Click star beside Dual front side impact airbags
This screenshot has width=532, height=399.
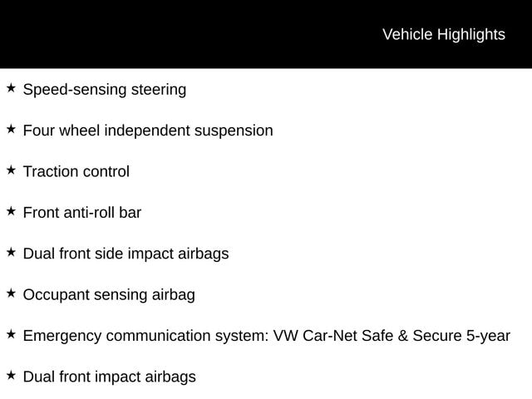(x=11, y=252)
